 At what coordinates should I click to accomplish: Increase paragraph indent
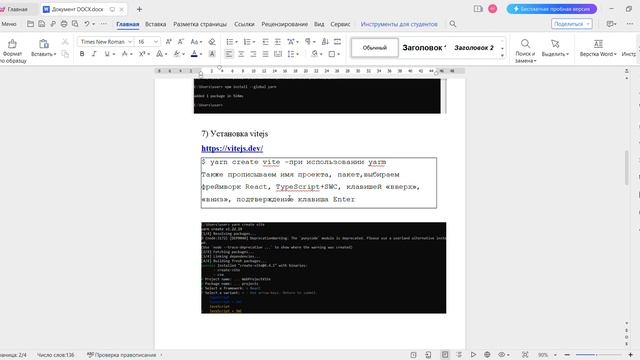click(x=278, y=42)
